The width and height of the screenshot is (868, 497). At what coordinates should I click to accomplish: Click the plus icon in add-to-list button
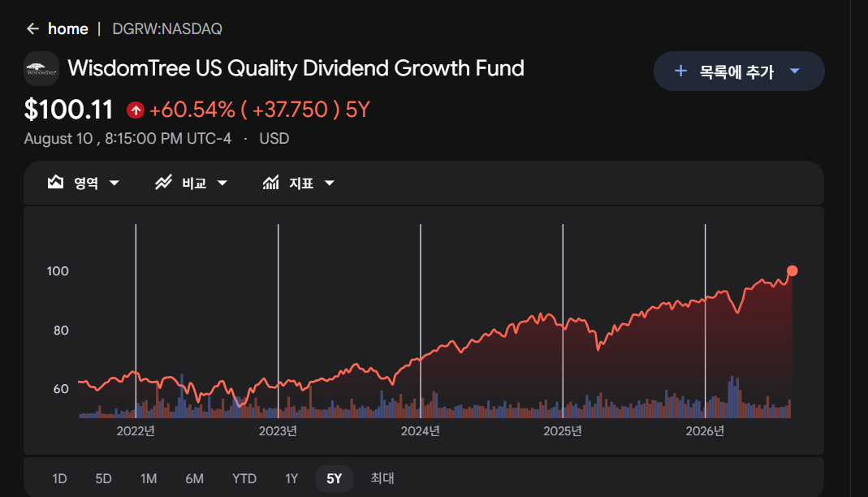pyautogui.click(x=681, y=71)
